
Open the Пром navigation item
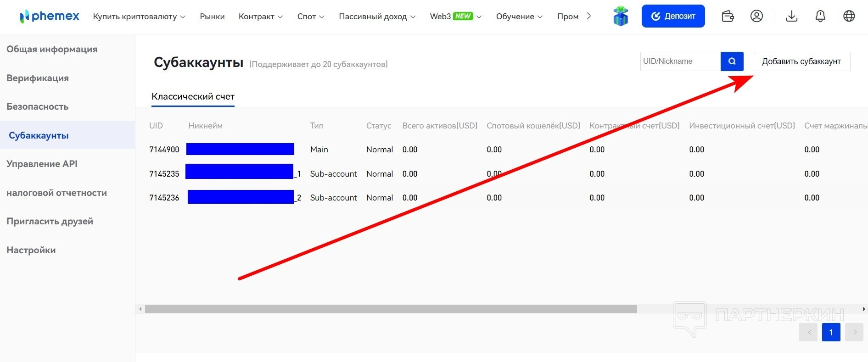[x=568, y=17]
